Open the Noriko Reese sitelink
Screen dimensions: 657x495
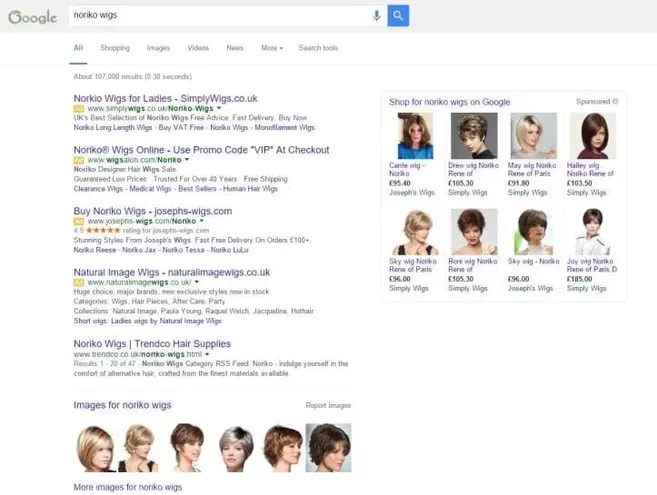click(95, 250)
